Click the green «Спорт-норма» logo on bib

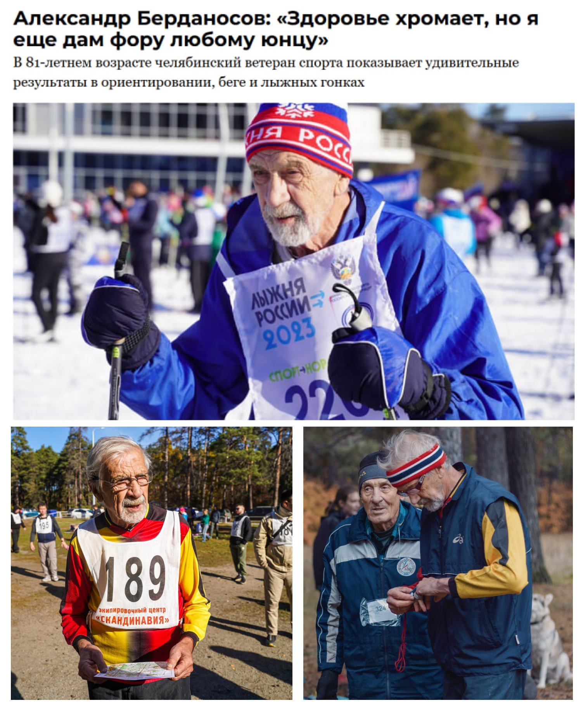[x=297, y=371]
